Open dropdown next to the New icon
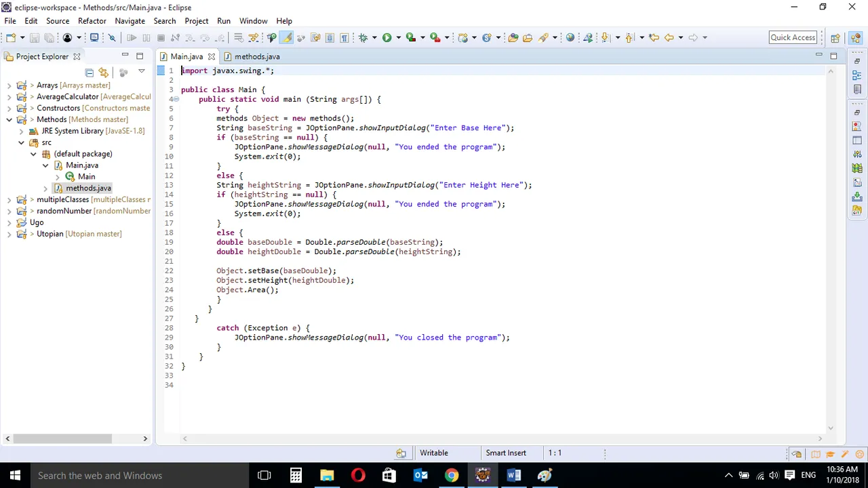The image size is (868, 488). tap(22, 37)
